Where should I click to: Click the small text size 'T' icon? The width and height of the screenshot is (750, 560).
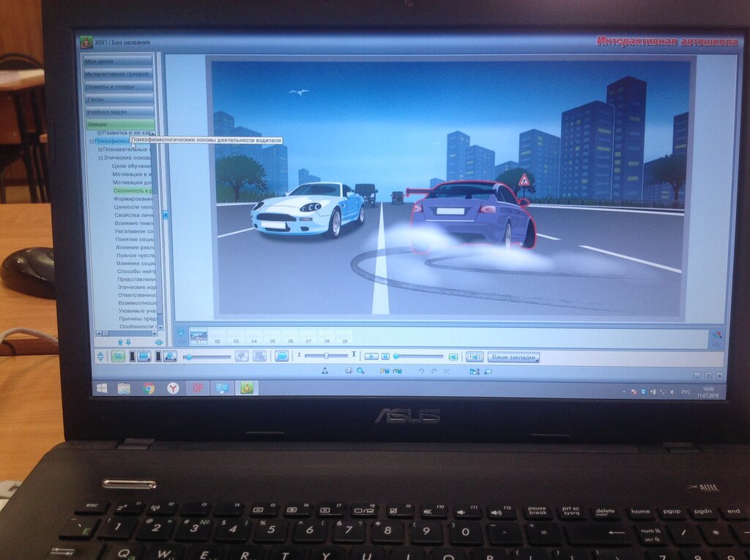[300, 355]
